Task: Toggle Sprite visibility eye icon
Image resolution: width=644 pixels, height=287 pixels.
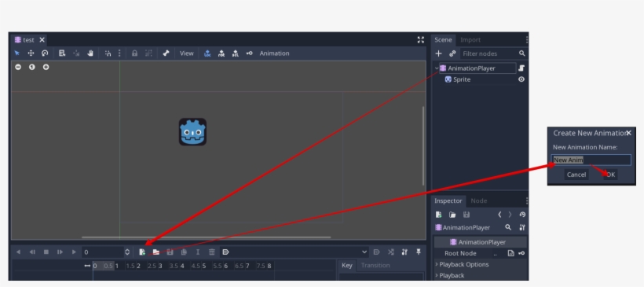Action: (x=521, y=79)
